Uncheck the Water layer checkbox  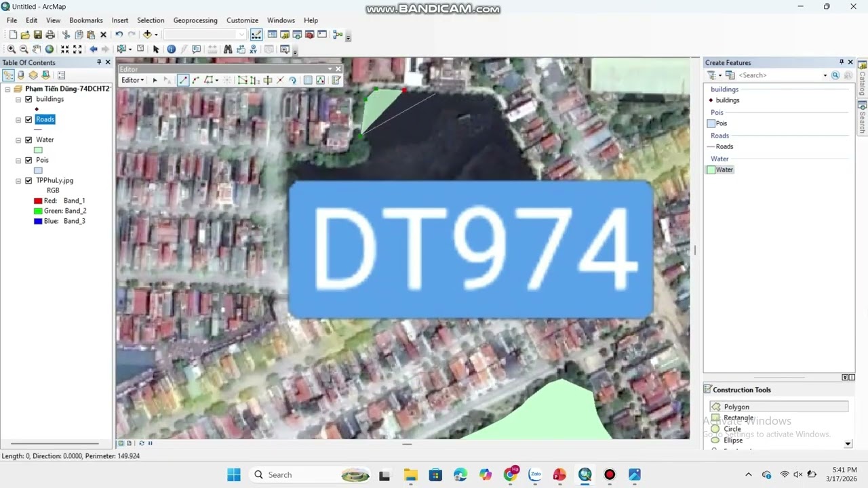tap(28, 140)
